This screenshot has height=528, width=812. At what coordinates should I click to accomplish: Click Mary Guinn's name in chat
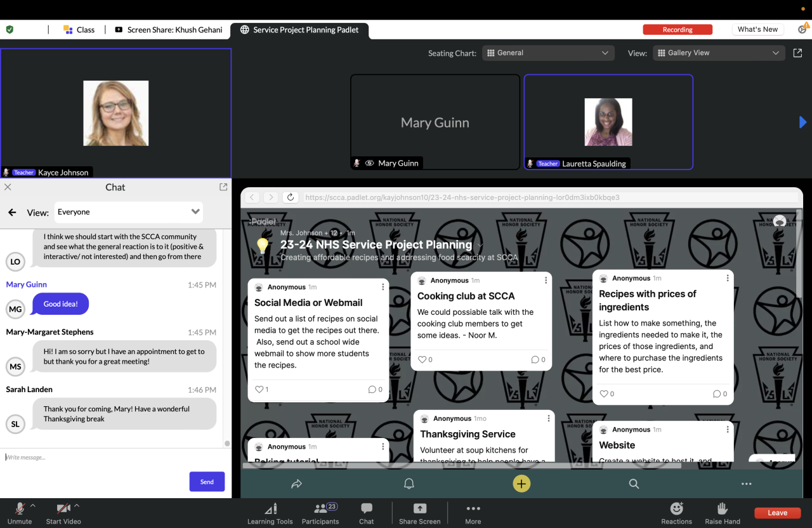pos(27,285)
